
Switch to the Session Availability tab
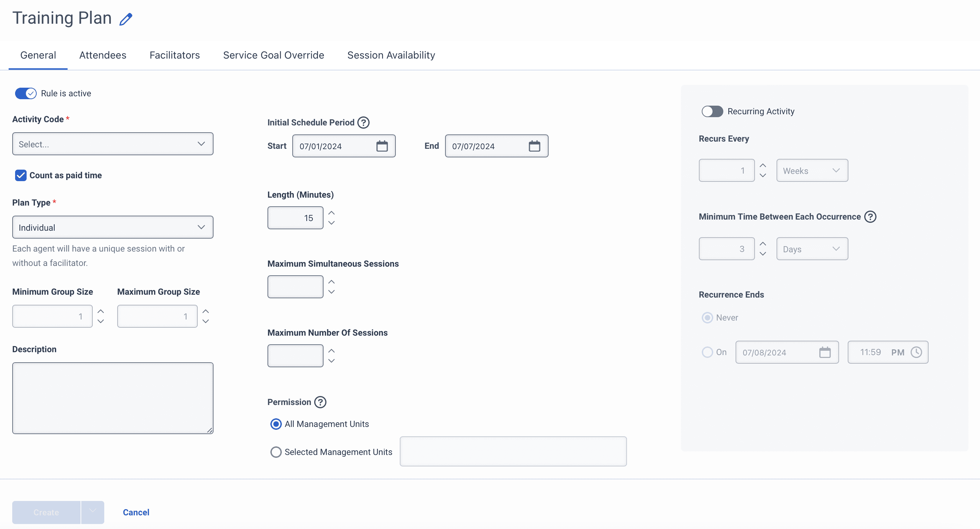(x=391, y=55)
